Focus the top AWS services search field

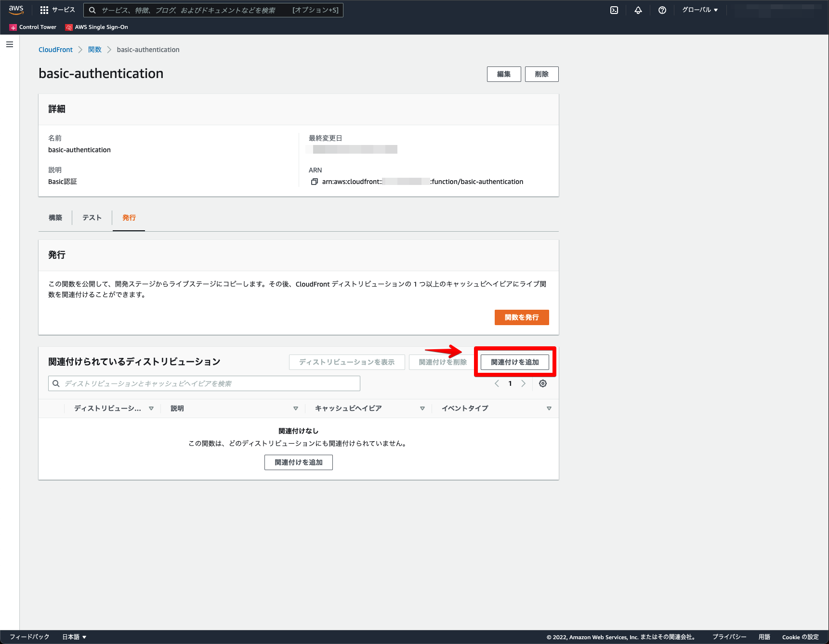pyautogui.click(x=213, y=10)
